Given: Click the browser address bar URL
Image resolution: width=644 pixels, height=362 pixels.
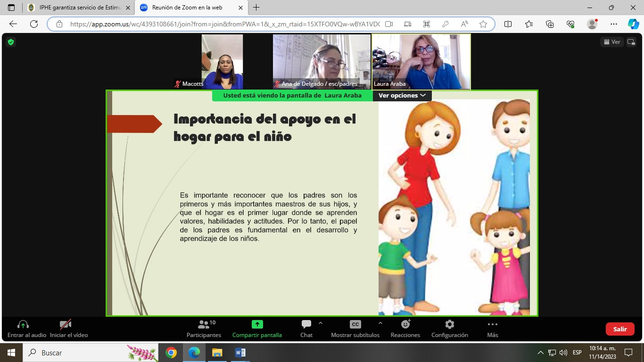Looking at the screenshot, I should click(225, 24).
